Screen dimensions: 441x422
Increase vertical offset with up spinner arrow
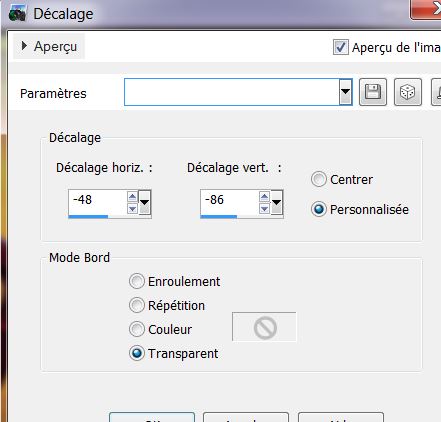264,197
